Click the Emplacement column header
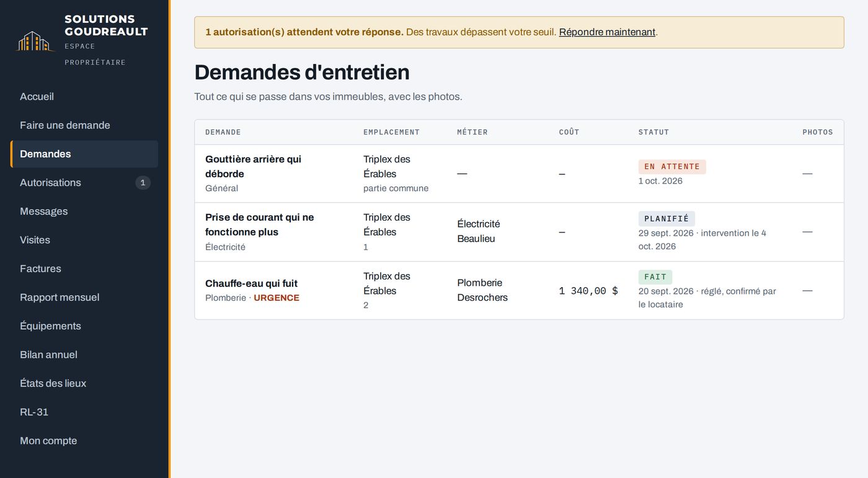 point(391,132)
